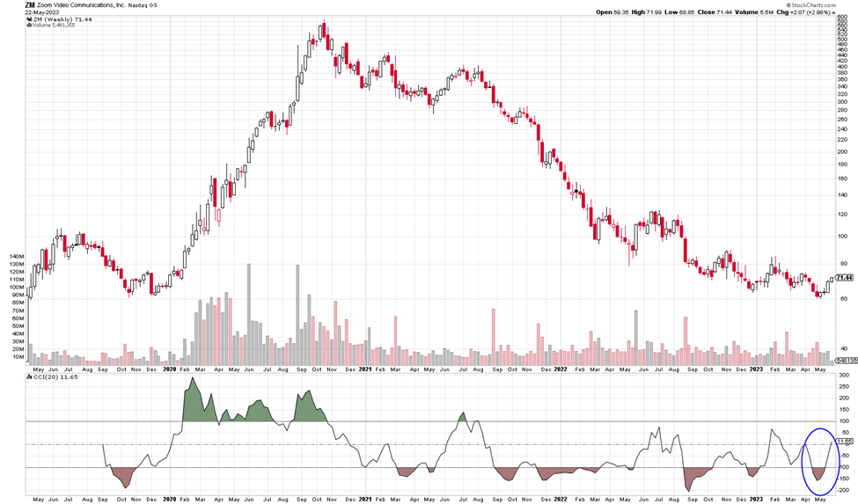Viewport: 858px width, 504px height.
Task: Click the -200 label on the CCI axis
Action: [844, 490]
